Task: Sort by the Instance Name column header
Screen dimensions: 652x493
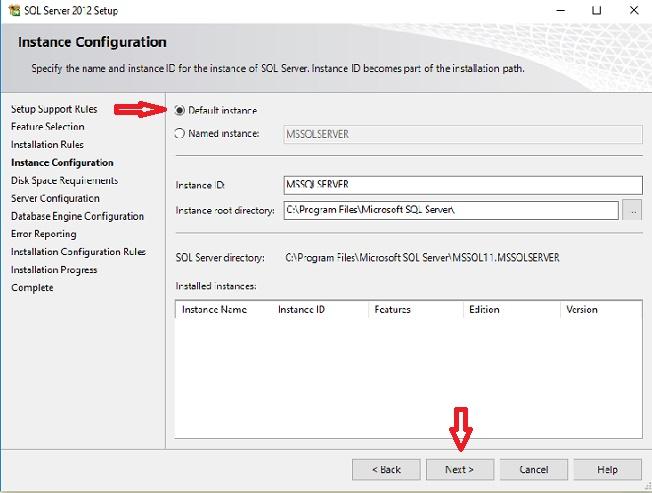Action: coord(214,310)
